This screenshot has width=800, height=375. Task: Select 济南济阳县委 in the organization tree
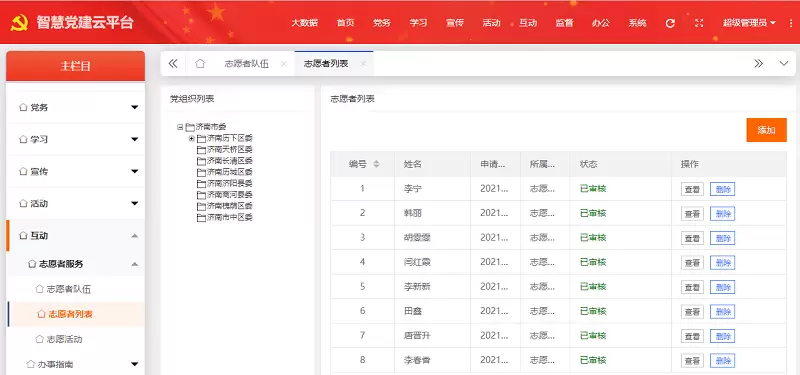pyautogui.click(x=230, y=183)
